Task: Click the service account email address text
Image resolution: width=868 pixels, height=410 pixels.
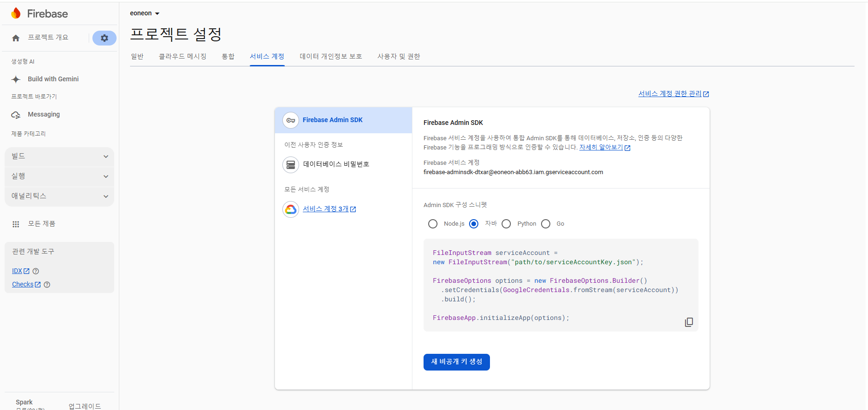Action: pyautogui.click(x=513, y=172)
